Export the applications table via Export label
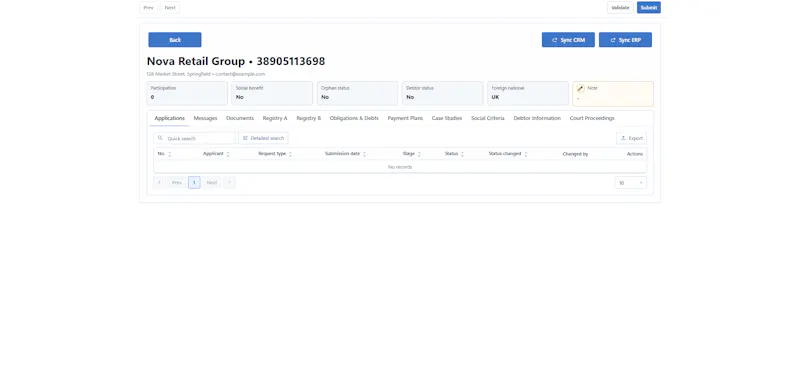The image size is (800, 377). tap(635, 138)
